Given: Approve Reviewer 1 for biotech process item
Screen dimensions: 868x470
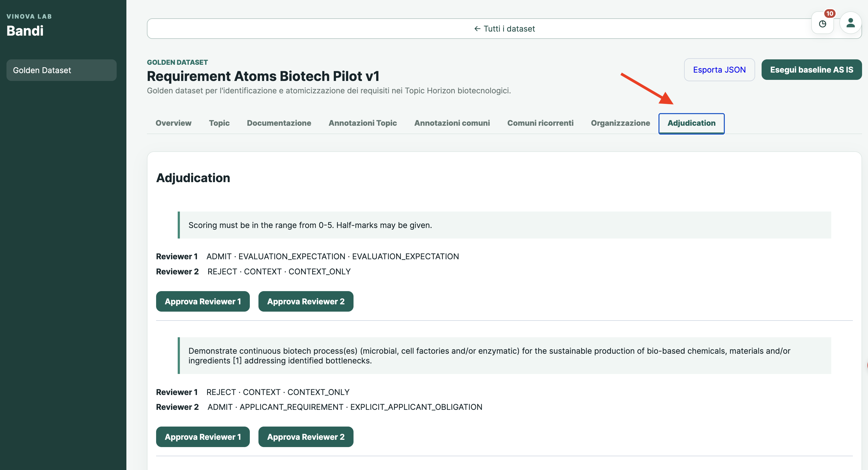Looking at the screenshot, I should pyautogui.click(x=203, y=437).
